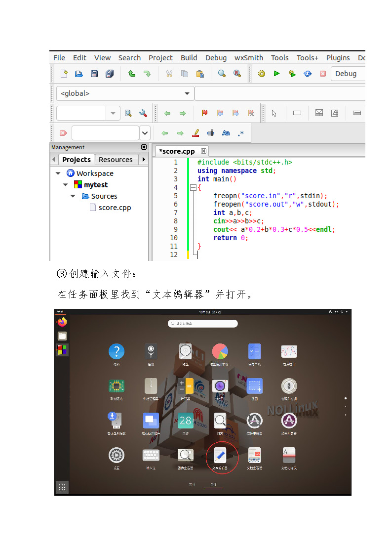Click the Save all files icon
392x555 pixels.
click(110, 74)
